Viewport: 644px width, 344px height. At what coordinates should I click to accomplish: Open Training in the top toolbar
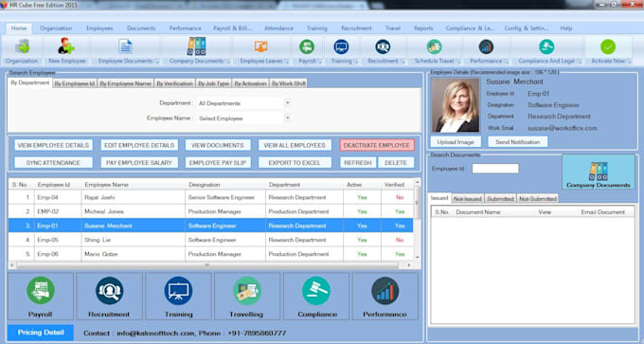coord(341,46)
